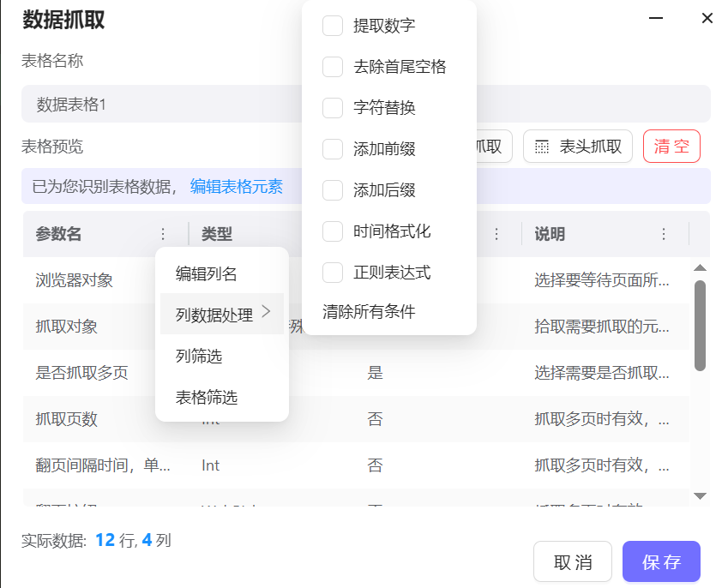This screenshot has height=588, width=728.
Task: Tick the 添加前缀 checkbox
Action: pos(333,149)
